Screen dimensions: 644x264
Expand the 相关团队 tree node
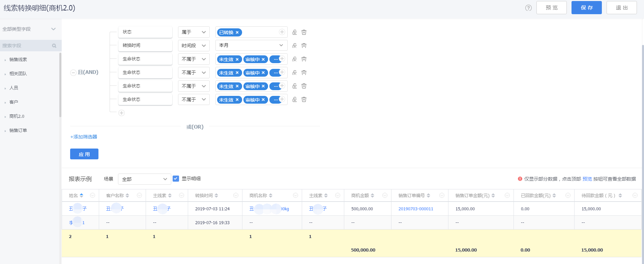5,74
